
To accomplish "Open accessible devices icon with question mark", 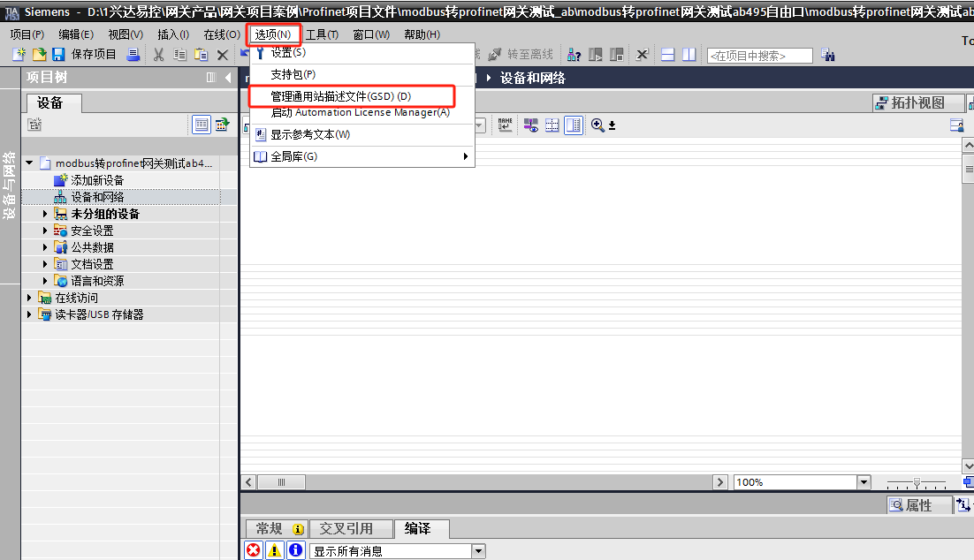I will (574, 55).
